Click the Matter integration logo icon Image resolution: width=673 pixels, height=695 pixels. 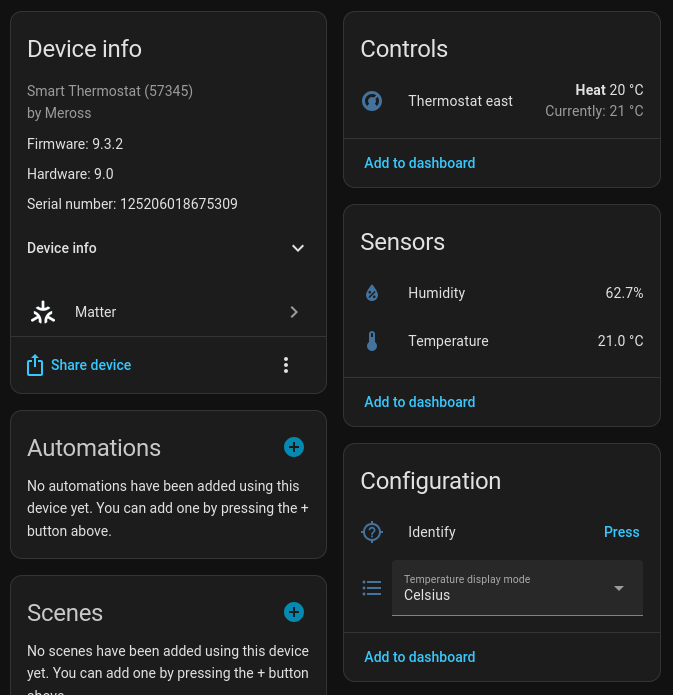(x=43, y=312)
